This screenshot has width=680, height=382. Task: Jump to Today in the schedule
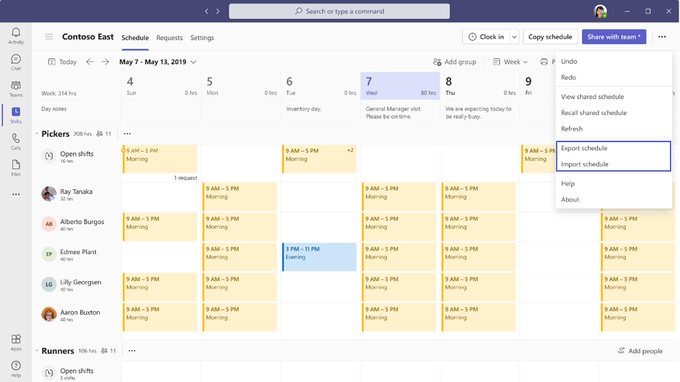62,62
